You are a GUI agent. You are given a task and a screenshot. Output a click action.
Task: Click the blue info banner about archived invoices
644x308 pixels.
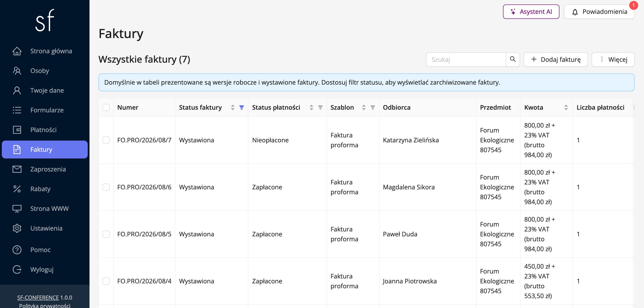[x=366, y=82]
